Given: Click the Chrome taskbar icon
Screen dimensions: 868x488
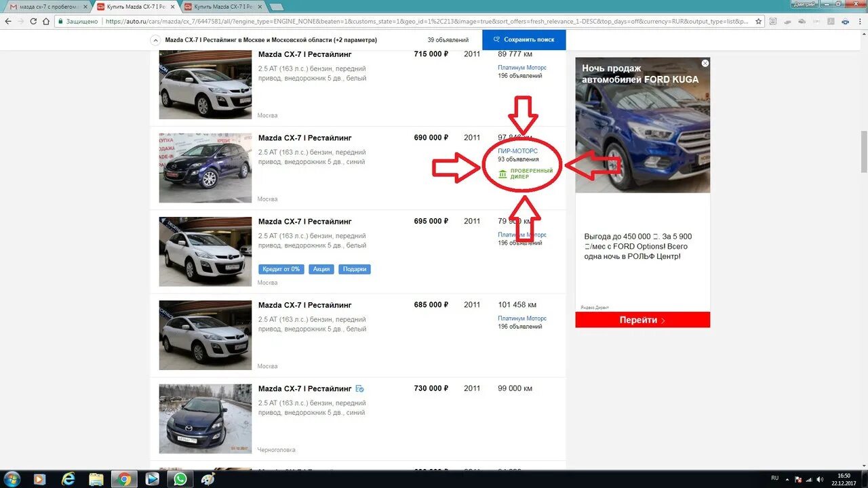Looking at the screenshot, I should click(124, 479).
